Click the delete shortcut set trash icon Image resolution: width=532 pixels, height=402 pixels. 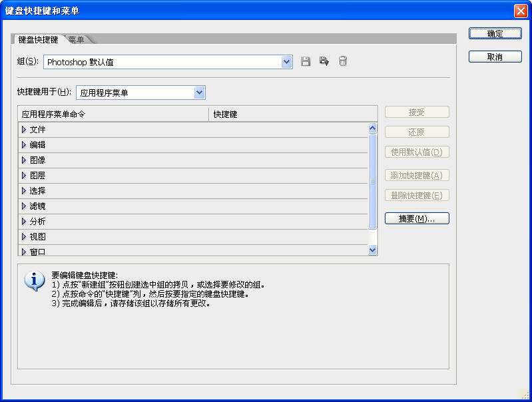[x=342, y=62]
